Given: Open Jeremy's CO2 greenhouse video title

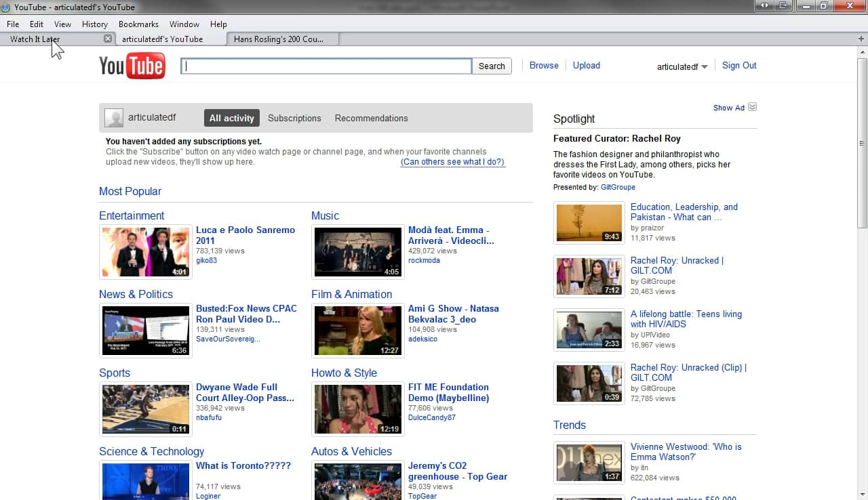Looking at the screenshot, I should (458, 471).
